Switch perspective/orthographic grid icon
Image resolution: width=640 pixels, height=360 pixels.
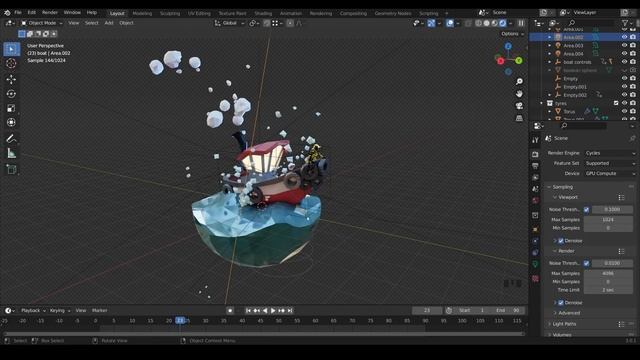519,118
